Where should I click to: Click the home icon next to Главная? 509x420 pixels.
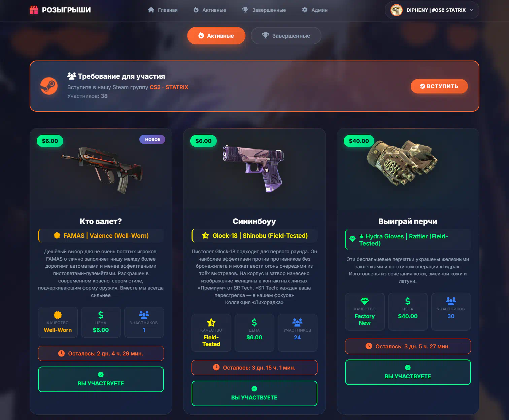(151, 10)
